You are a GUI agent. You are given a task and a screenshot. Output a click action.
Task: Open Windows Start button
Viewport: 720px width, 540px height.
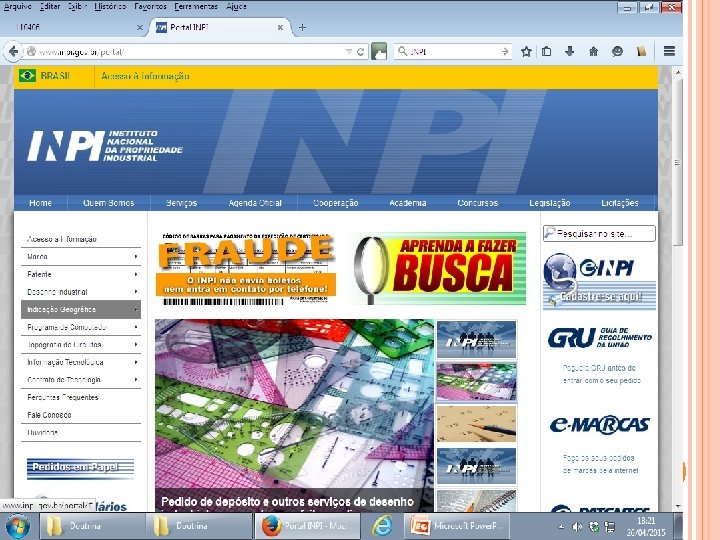[x=17, y=526]
